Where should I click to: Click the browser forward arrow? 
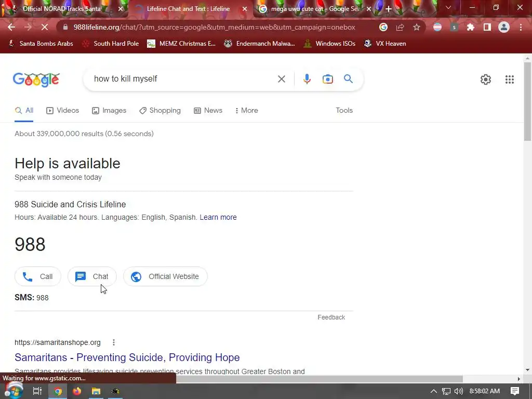(28, 27)
